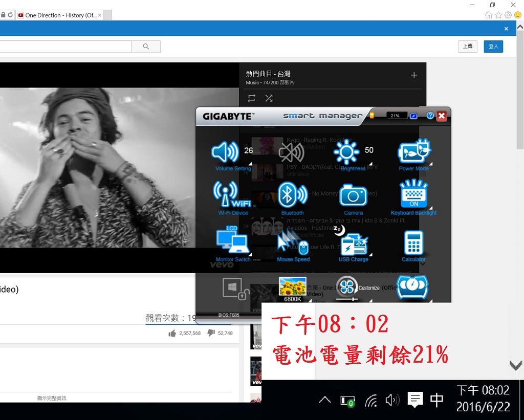524x420 pixels.
Task: Select the One Direction - History browser tab
Action: tap(59, 15)
